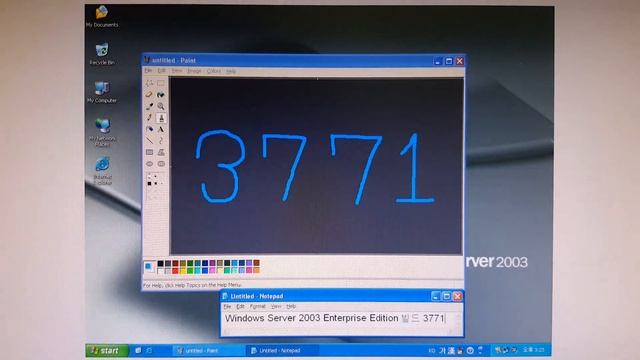The width and height of the screenshot is (640, 360).
Task: Switch to untitled - Paint taskbar button
Action: coord(208,351)
